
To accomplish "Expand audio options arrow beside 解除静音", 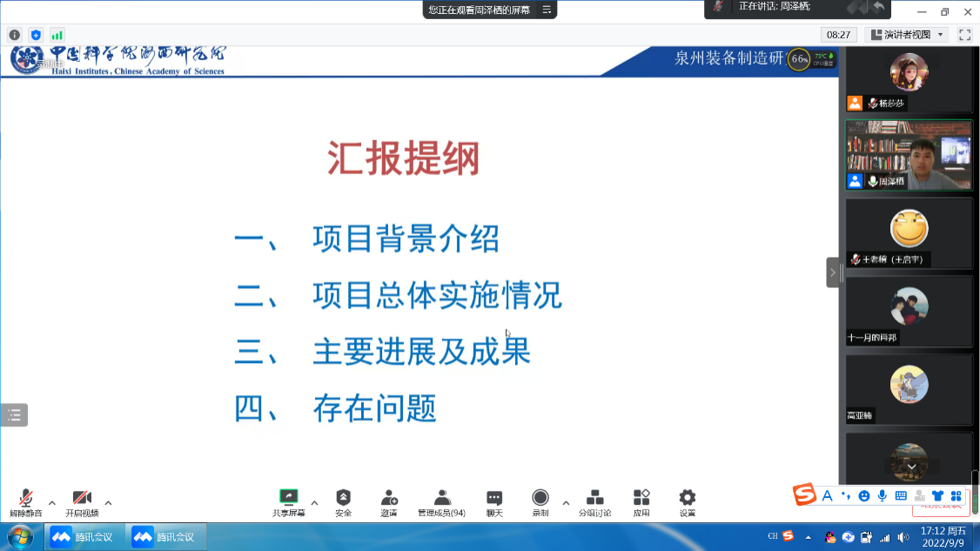I will (x=52, y=502).
